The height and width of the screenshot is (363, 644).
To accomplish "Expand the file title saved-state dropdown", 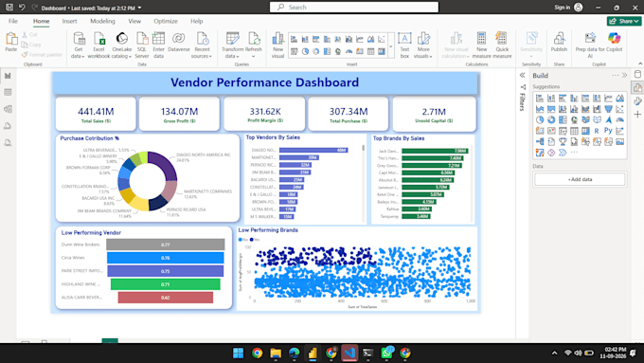I will pos(139,8).
